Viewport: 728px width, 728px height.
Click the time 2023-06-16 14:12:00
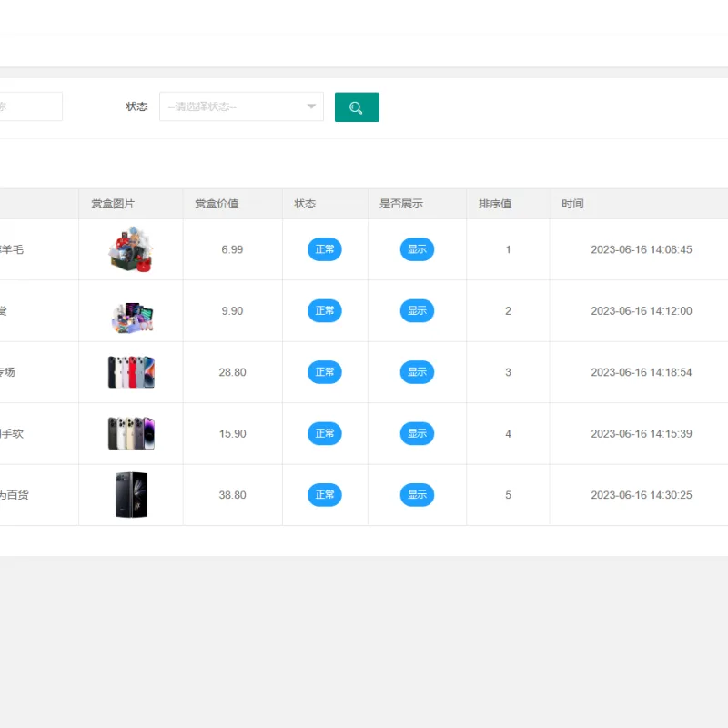[642, 310]
